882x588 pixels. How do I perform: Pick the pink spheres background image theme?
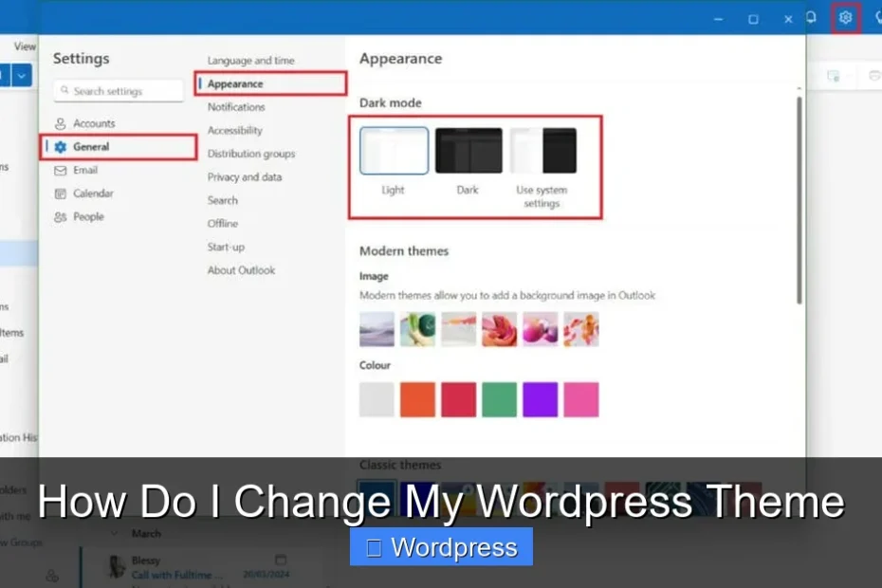pyautogui.click(x=540, y=329)
